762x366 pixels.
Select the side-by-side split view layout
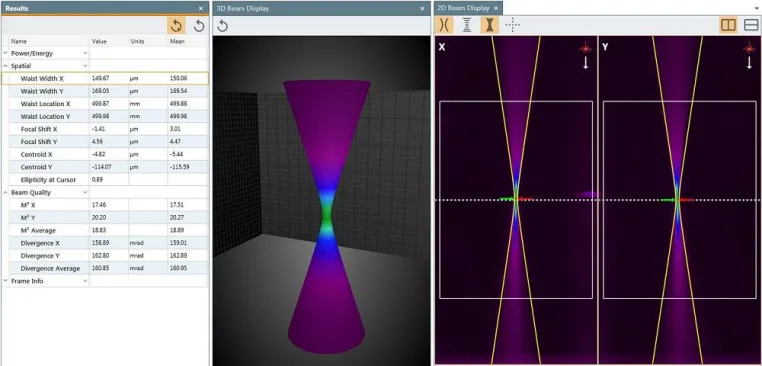pos(728,25)
